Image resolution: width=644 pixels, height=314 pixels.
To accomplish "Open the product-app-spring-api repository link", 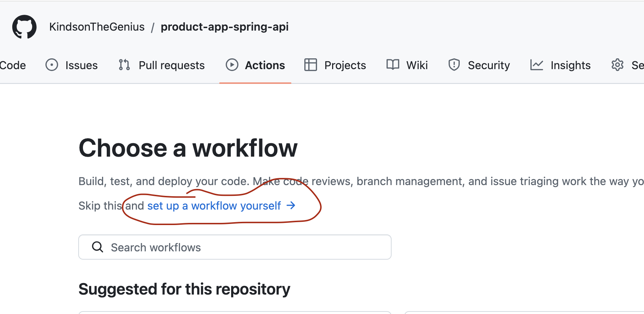I will (225, 27).
